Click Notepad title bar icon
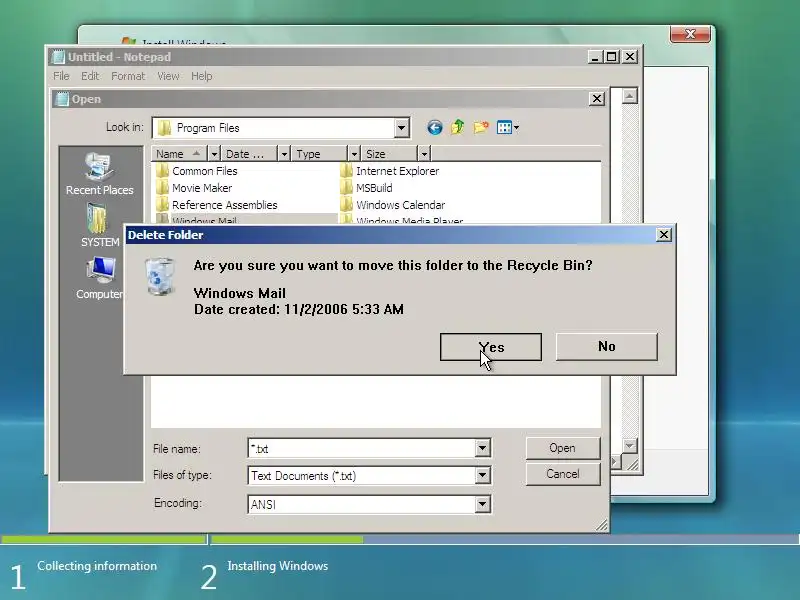 (x=59, y=57)
